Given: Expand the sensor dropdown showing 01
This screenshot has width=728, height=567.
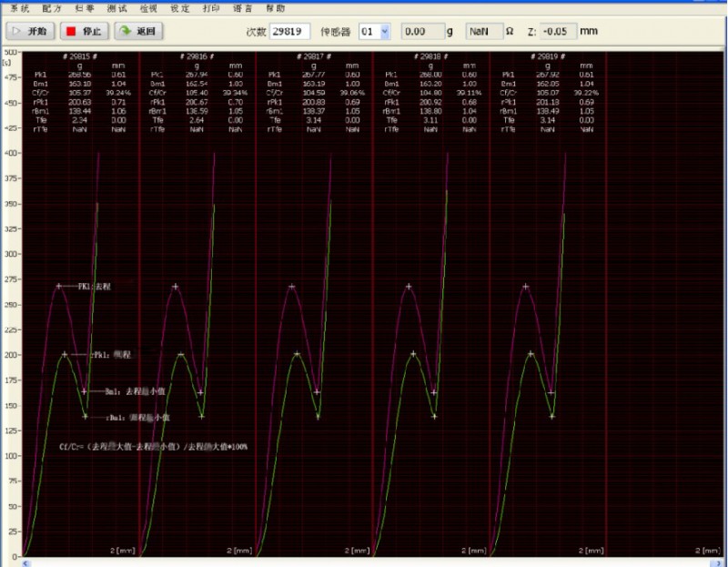Looking at the screenshot, I should (x=384, y=32).
